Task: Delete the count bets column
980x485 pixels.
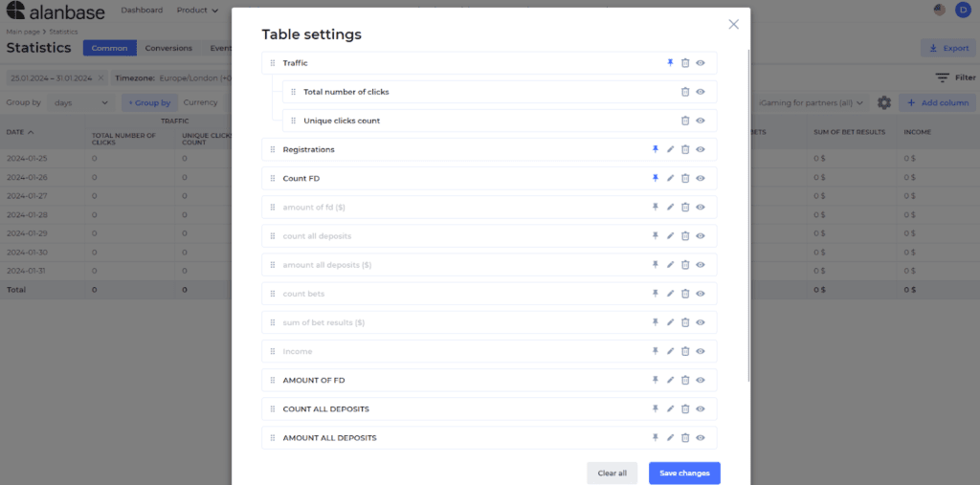Action: (x=685, y=293)
